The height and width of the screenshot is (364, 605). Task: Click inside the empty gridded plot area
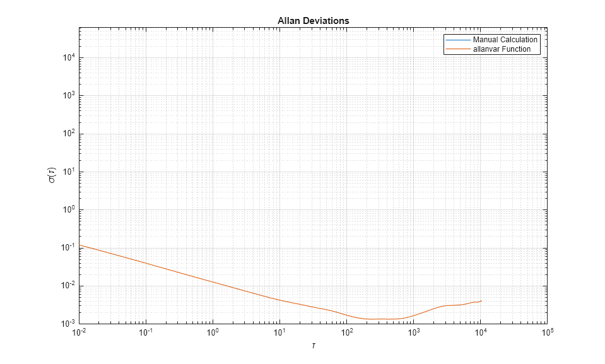click(284, 158)
